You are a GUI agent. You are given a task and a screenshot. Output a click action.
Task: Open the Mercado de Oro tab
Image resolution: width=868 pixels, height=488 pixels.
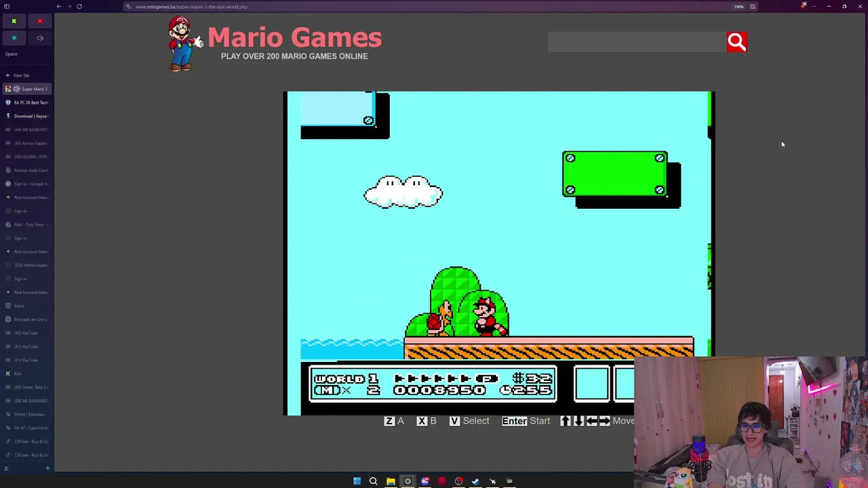pyautogui.click(x=27, y=319)
